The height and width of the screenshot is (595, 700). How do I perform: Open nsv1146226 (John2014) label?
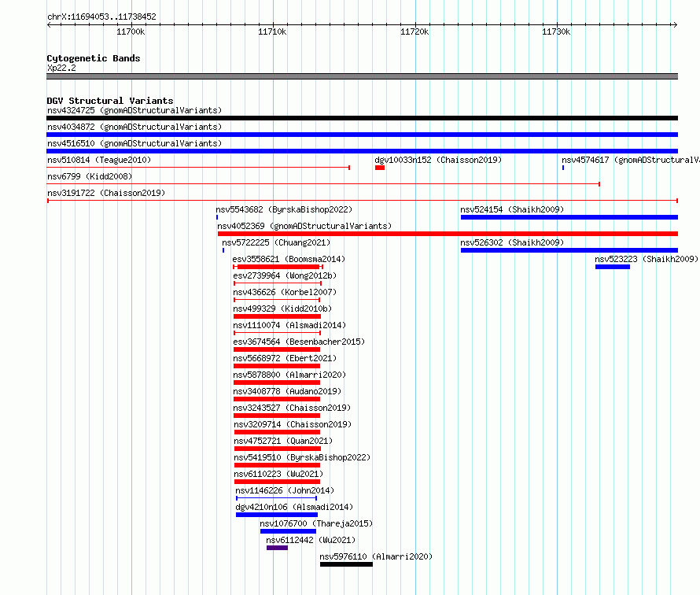pyautogui.click(x=285, y=490)
